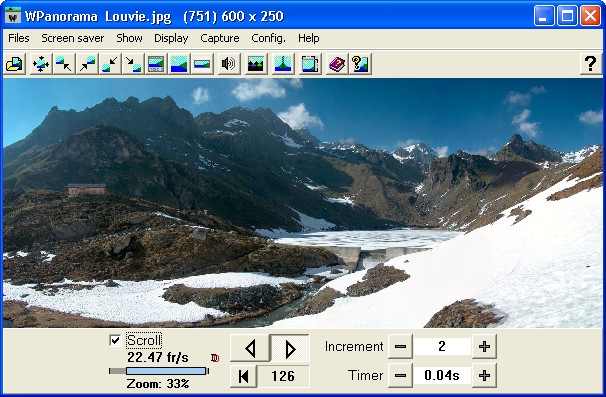Minimize the WPanorama window

pos(544,16)
